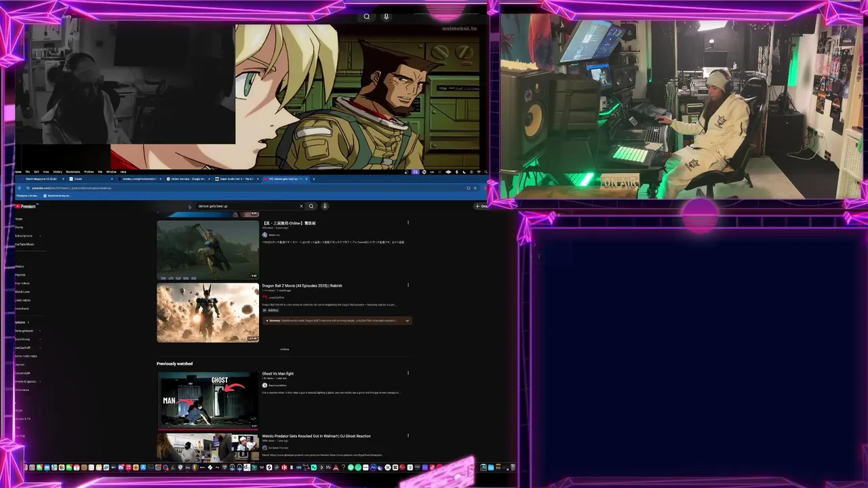The image size is (868, 488).
Task: Click the voice search microphone in YouTube
Action: tap(325, 206)
